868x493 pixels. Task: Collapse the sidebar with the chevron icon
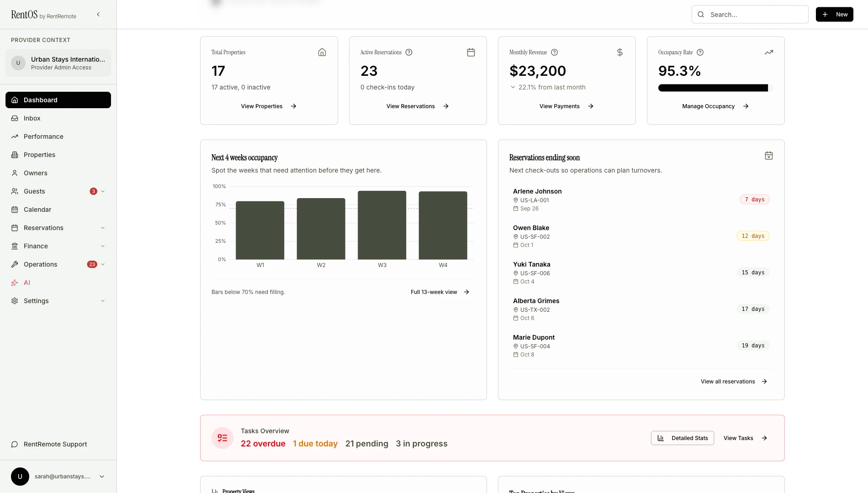98,15
